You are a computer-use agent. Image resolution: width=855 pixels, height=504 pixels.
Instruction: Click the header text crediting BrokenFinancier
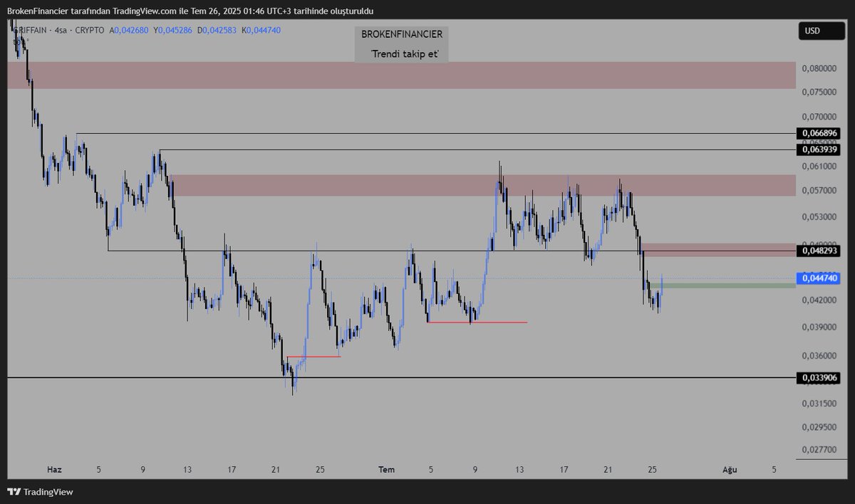point(190,11)
